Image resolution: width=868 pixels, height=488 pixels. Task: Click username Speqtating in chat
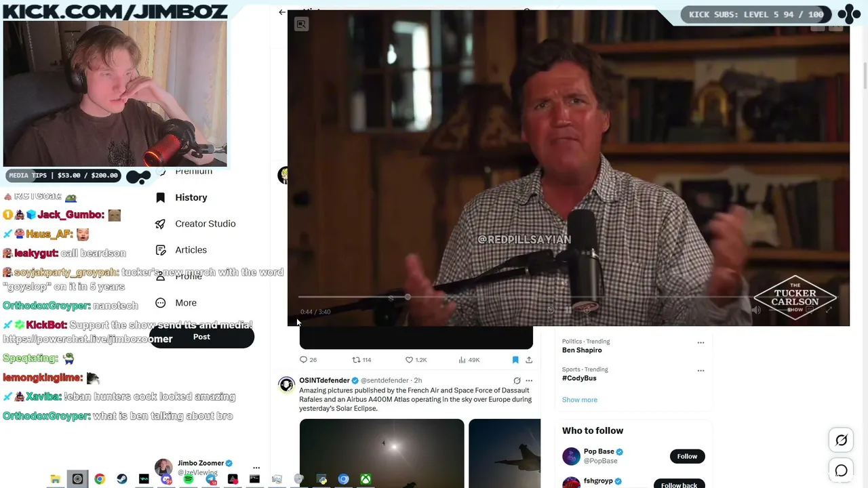[31, 358]
